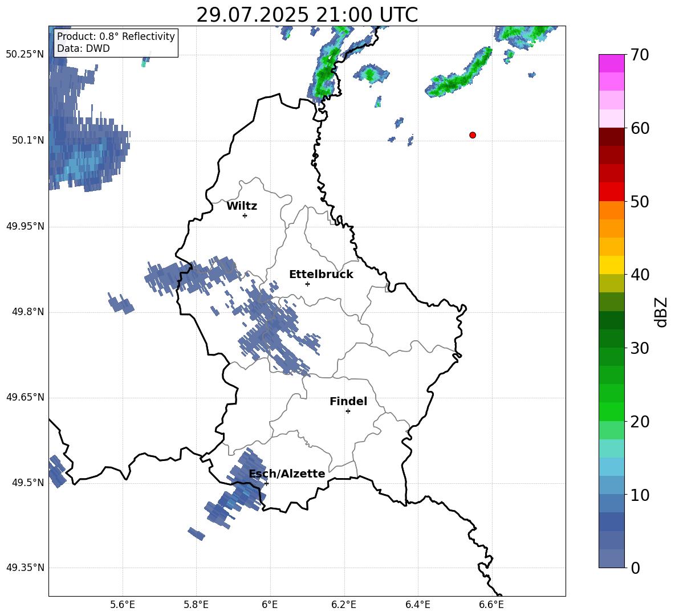Image resolution: width=675 pixels, height=616 pixels.
Task: Click the 5.6°E longitude label
Action: click(x=123, y=605)
